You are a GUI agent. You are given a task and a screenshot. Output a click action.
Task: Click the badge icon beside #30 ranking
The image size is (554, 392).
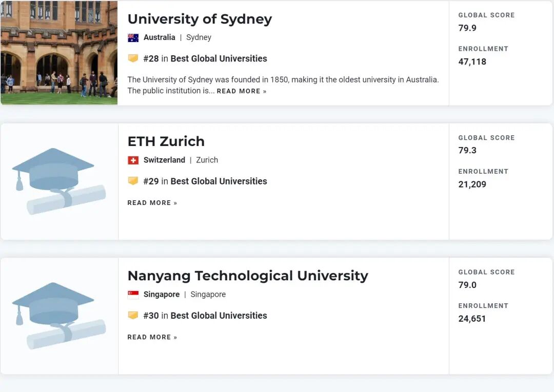[x=133, y=315]
